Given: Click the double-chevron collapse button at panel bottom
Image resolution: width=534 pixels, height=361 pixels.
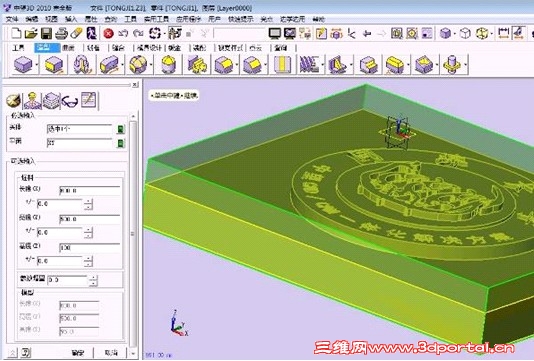Looking at the screenshot, I should tap(12, 352).
